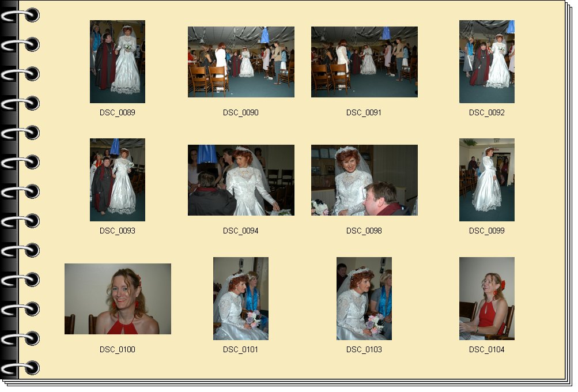Viewport: 578px width, 392px height.
Task: Click the caption DSC_0103
Action: [x=364, y=349]
